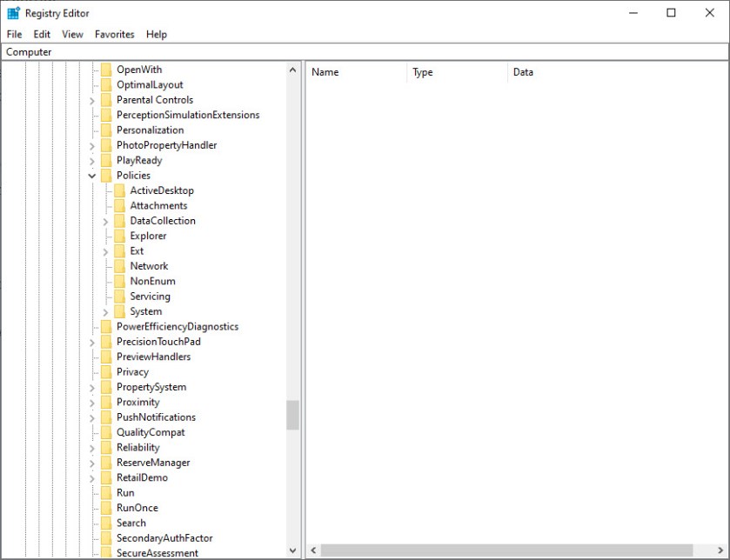Click the folder icon next to Personalization

(x=105, y=130)
